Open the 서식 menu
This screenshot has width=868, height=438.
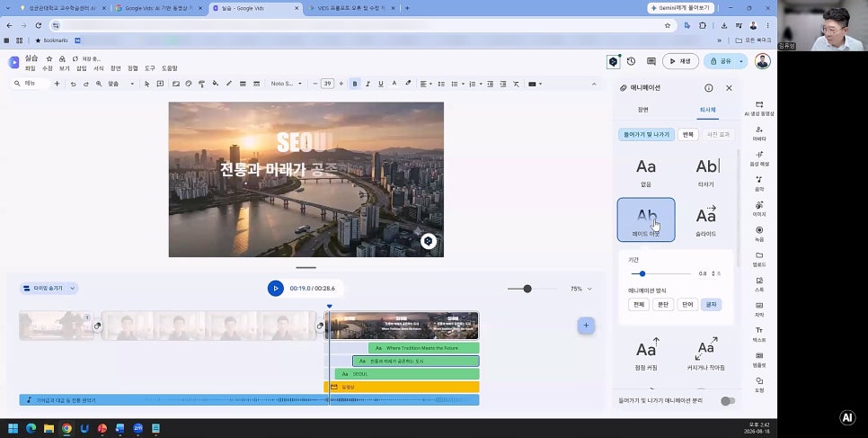pos(99,68)
